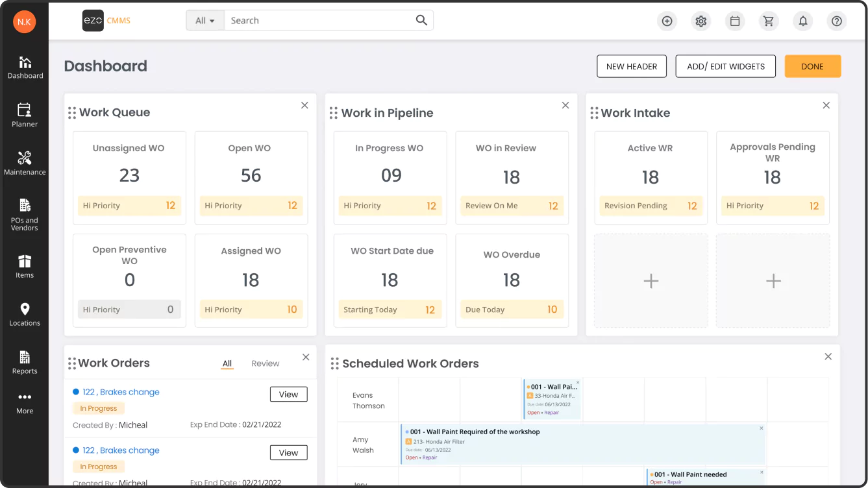Click the DONE button
Image resolution: width=868 pixels, height=488 pixels.
coord(812,66)
